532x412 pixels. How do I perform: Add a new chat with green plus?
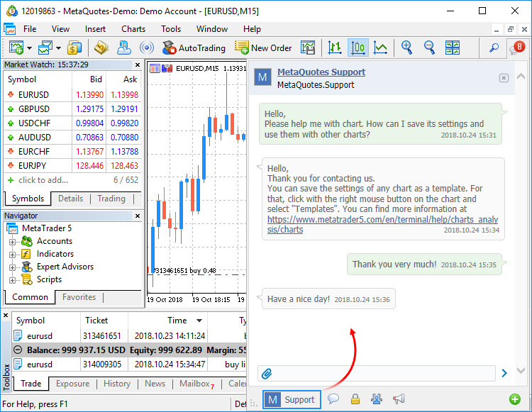515,399
